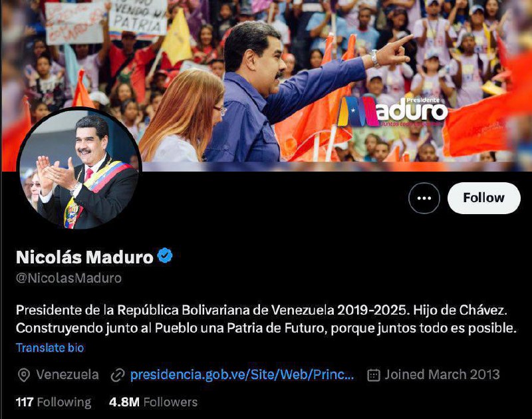The height and width of the screenshot is (419, 532).
Task: Click the Followers word label
Action: click(171, 402)
